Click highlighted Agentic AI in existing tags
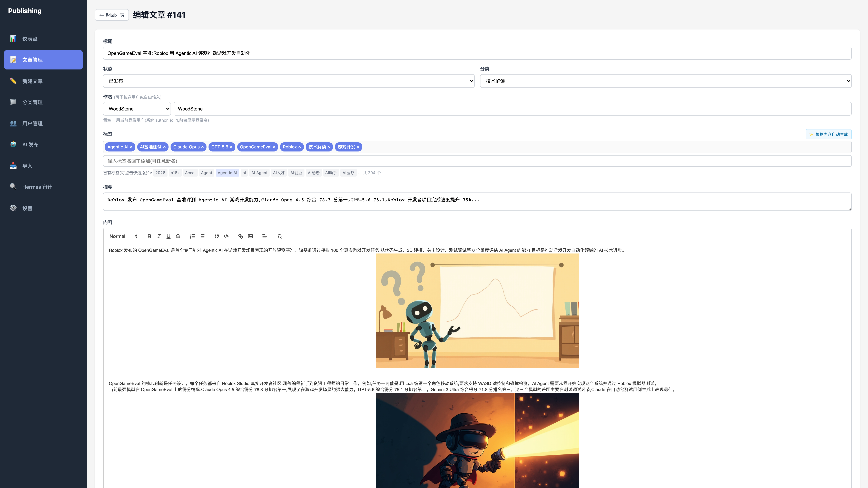The image size is (868, 488). click(x=228, y=173)
